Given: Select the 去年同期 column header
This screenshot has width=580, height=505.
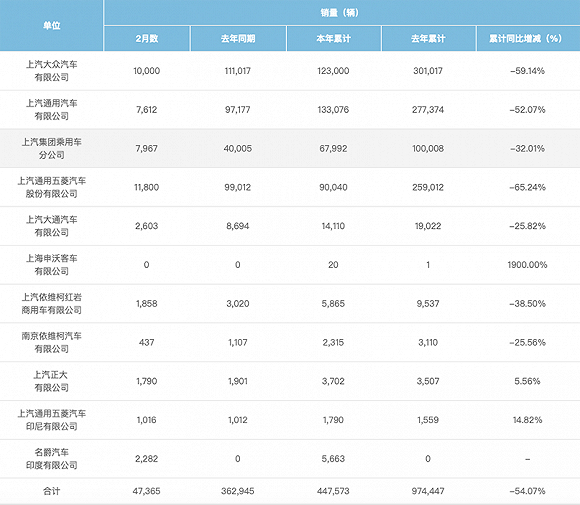Looking at the screenshot, I should click(x=238, y=38).
